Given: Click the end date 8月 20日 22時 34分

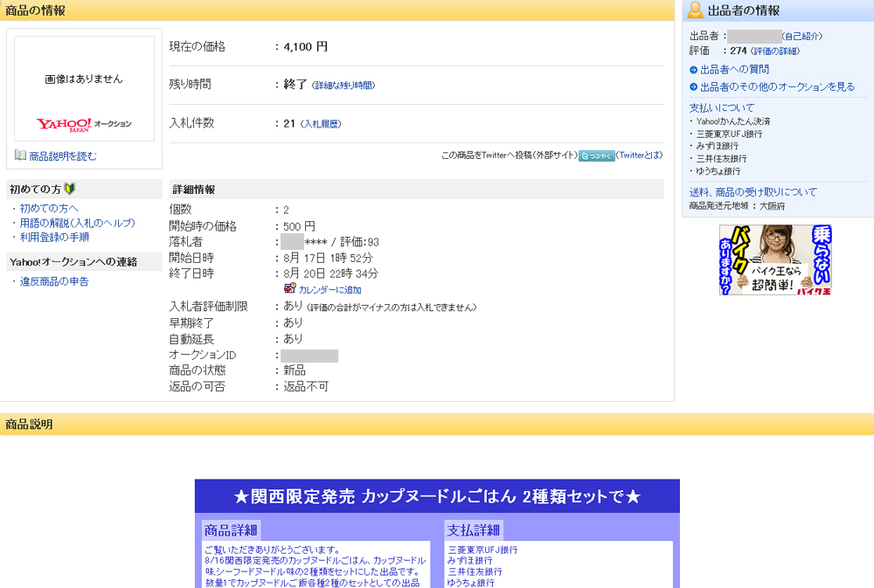Looking at the screenshot, I should [330, 273].
